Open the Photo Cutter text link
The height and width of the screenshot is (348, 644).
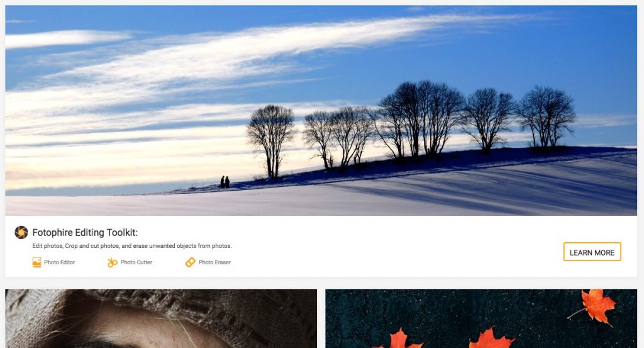[x=136, y=262]
